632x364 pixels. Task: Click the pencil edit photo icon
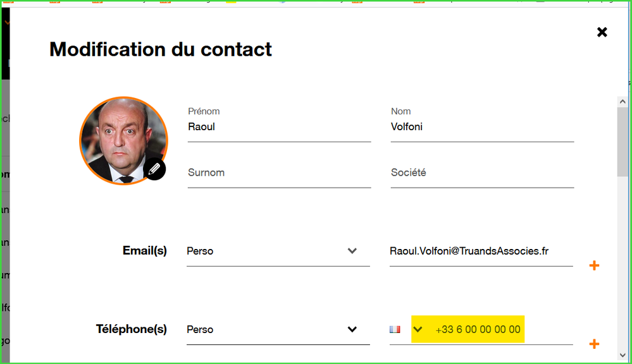[x=154, y=169]
